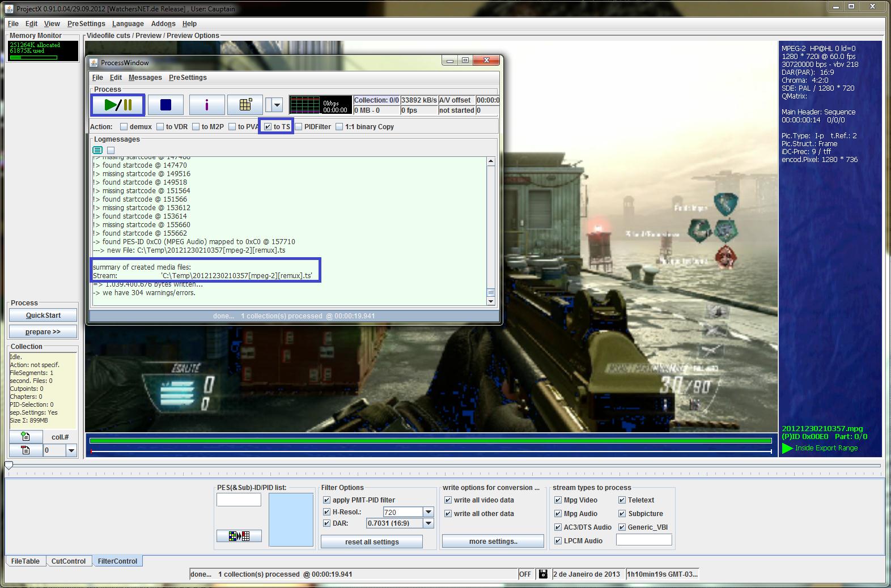
Task: Toggle Mpg Video stream type
Action: pos(558,500)
